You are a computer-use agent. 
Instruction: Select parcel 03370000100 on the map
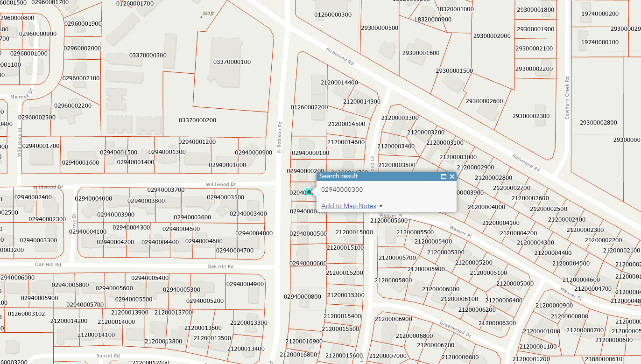click(x=232, y=62)
